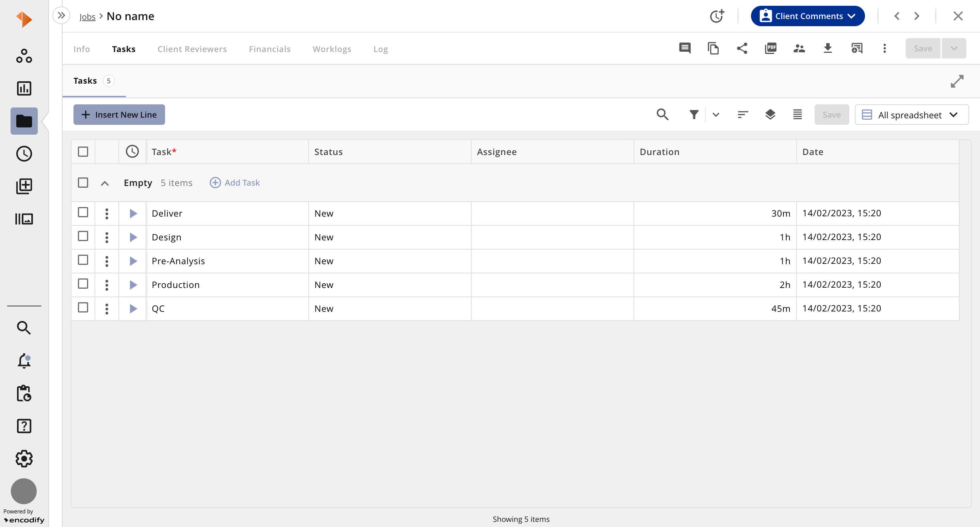Open the notifications bell
Screen dimensions: 980x527
(24, 360)
